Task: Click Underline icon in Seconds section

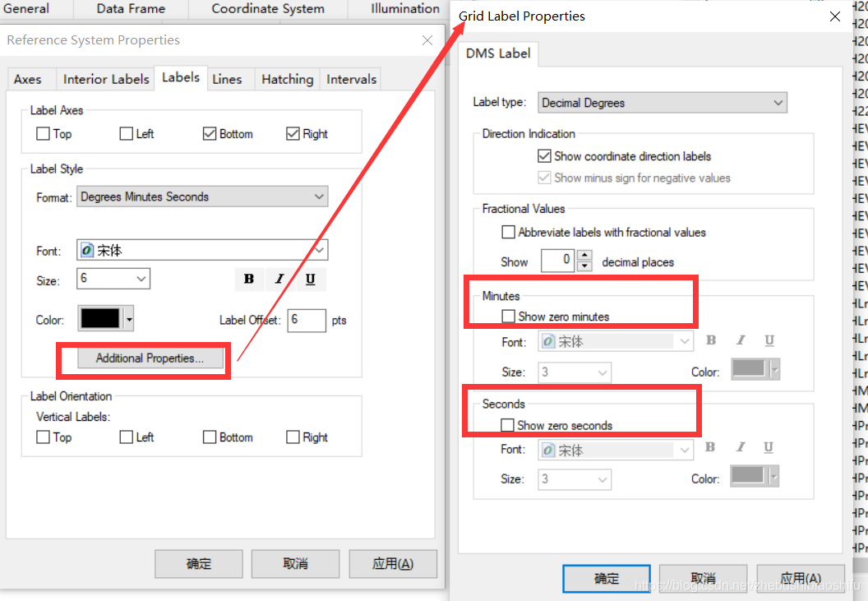Action: (x=769, y=447)
